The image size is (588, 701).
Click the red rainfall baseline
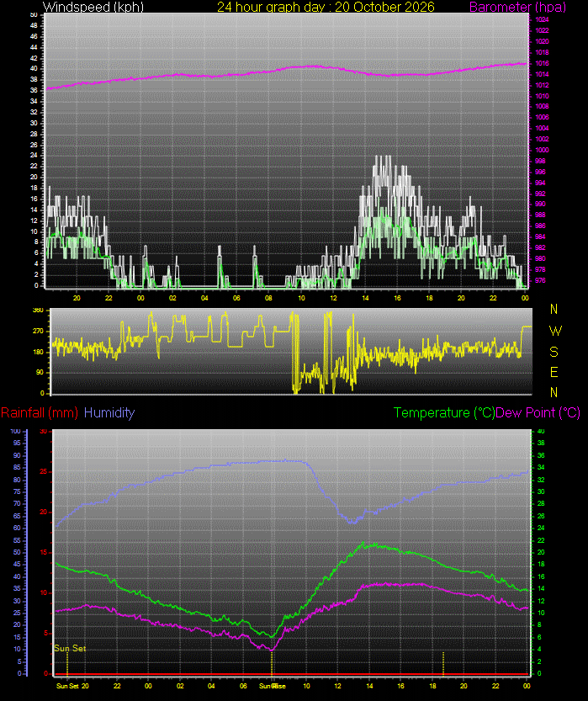point(291,674)
